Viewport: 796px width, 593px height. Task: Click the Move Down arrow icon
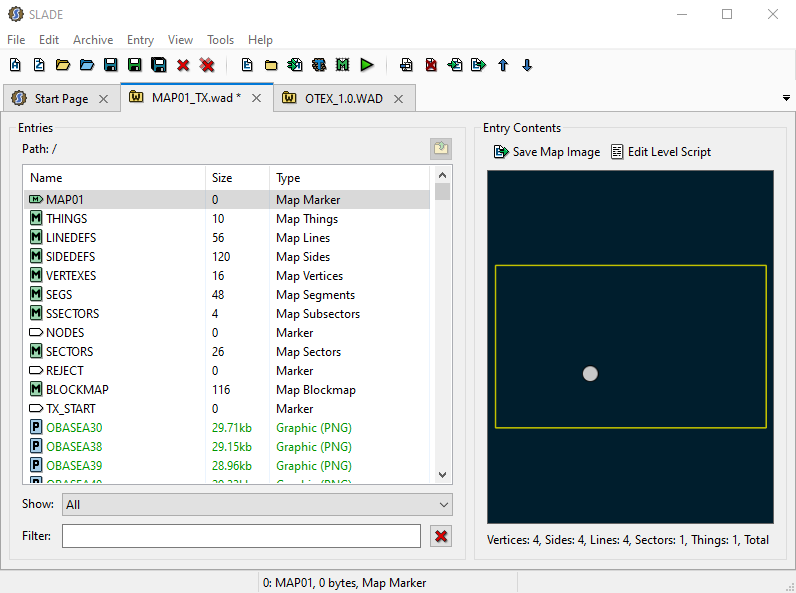(x=527, y=65)
